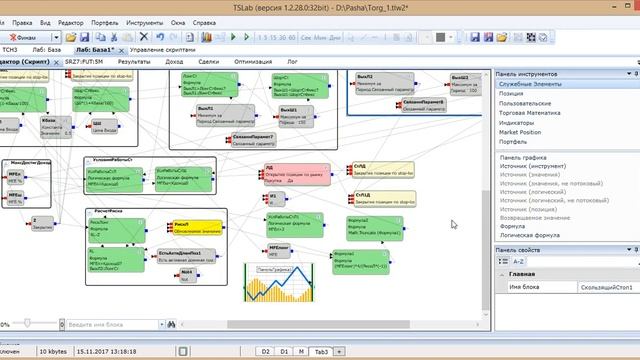Switch to the SRZ7:FUT:5M chart tab

(x=84, y=62)
